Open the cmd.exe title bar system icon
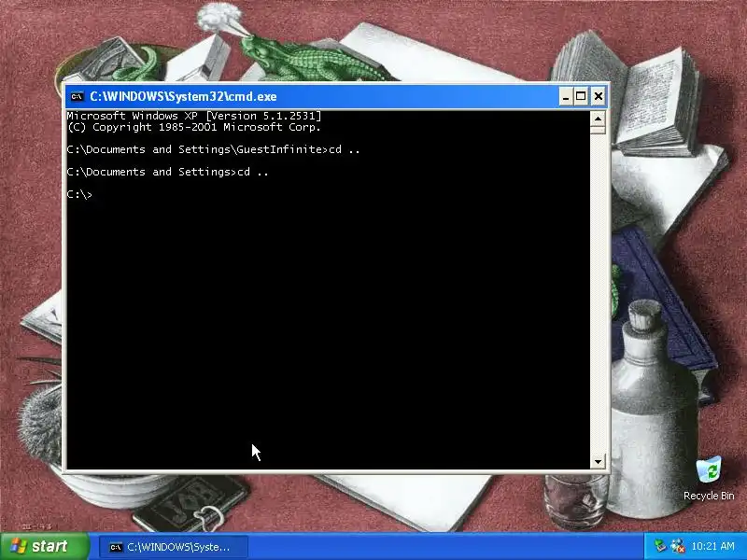Image resolution: width=747 pixels, height=560 pixels. (x=77, y=97)
